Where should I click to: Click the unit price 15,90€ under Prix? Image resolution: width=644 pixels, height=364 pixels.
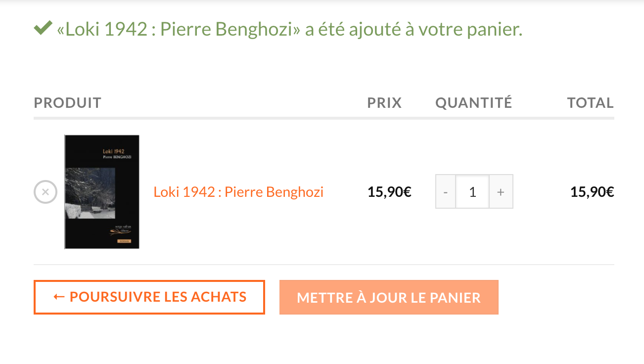(389, 192)
